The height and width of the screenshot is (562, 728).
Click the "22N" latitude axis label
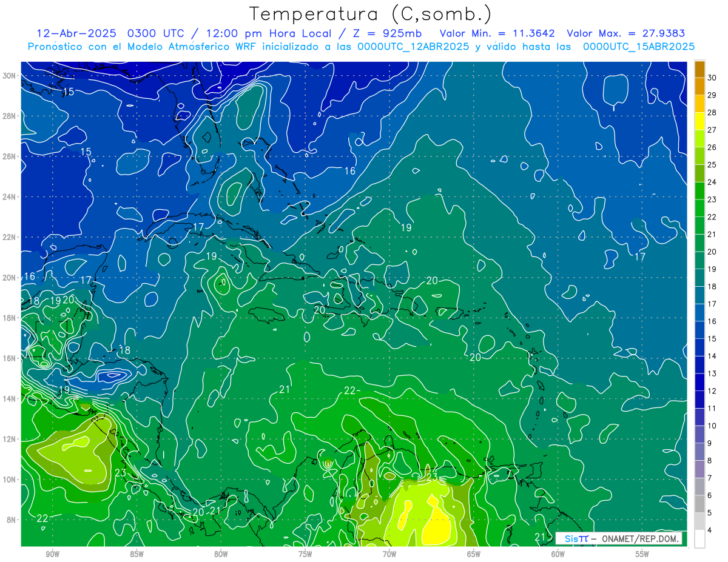9,237
